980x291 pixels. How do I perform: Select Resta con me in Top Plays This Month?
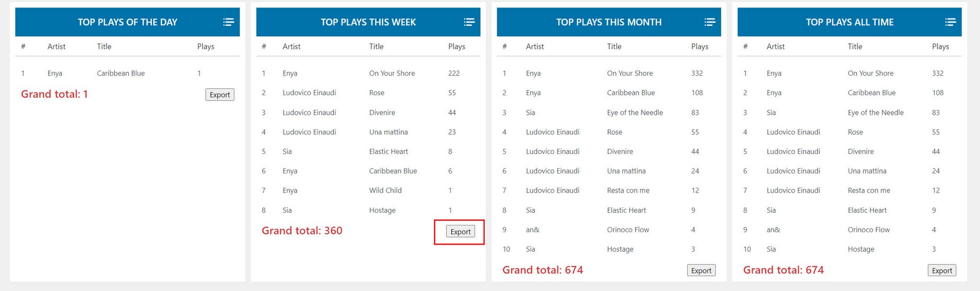tap(628, 190)
